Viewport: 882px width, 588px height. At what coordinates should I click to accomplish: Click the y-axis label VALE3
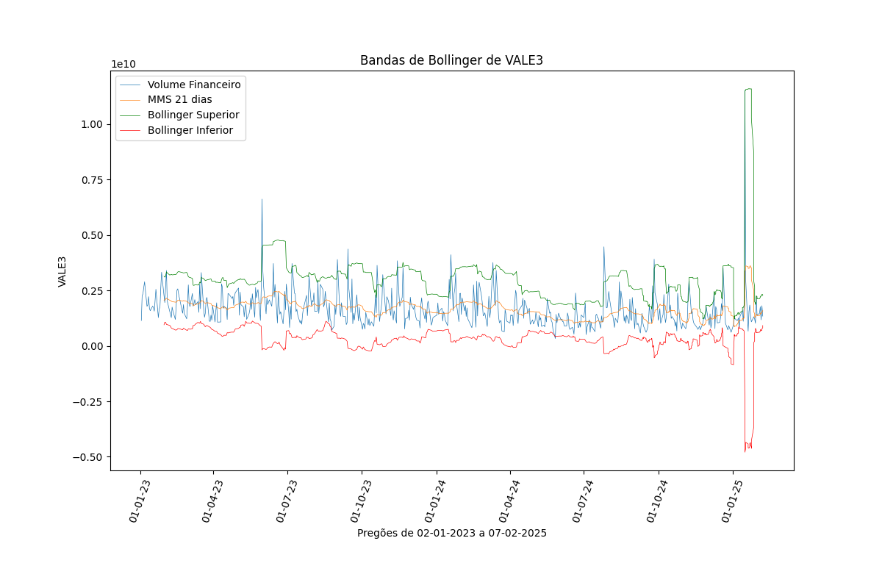click(62, 271)
